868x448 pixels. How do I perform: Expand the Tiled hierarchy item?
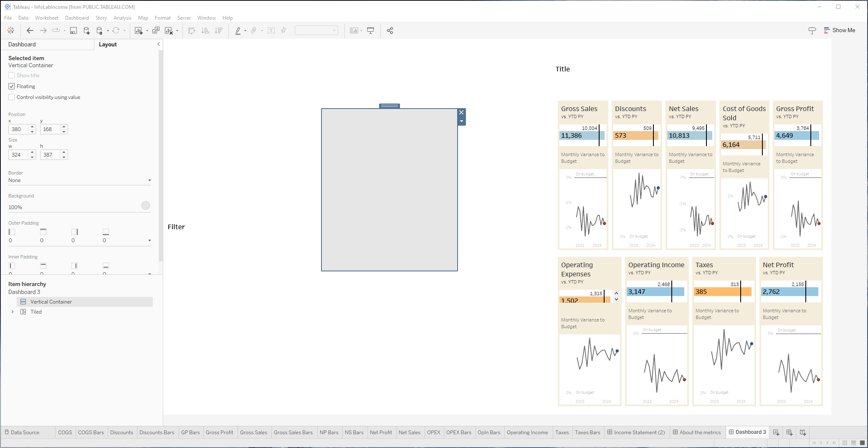tap(13, 312)
